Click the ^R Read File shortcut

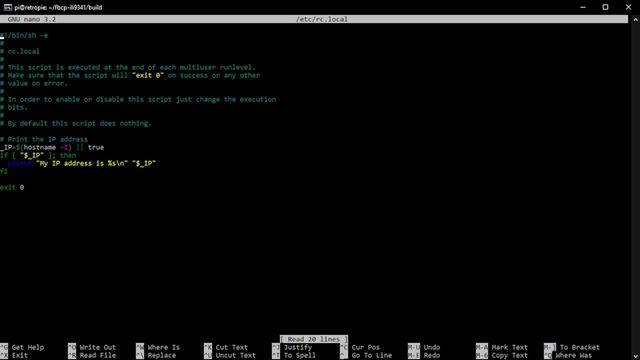pos(92,356)
